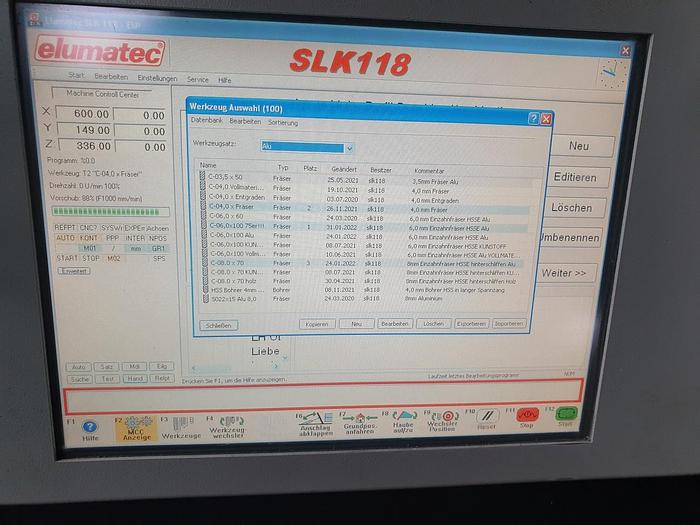
Task: Open the Hilfe menu in menu bar
Action: click(x=225, y=80)
